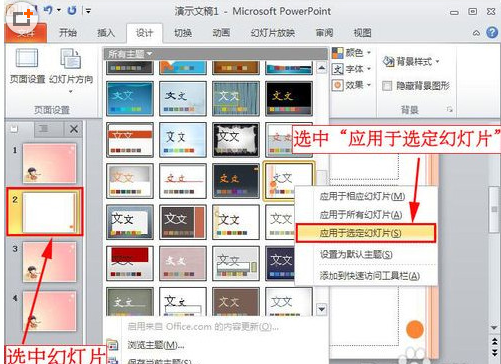Switch to the 动画 ribbon tab
Viewport: 501px width, 364px height.
(221, 33)
